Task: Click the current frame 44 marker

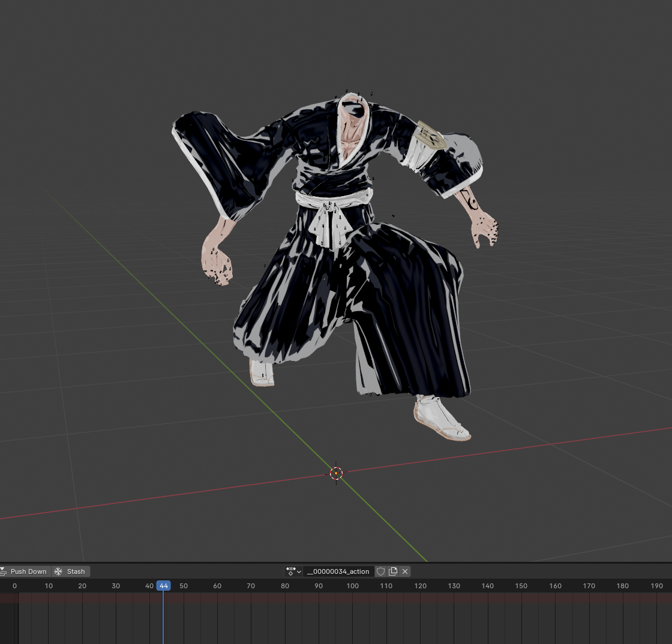Action: pos(163,586)
